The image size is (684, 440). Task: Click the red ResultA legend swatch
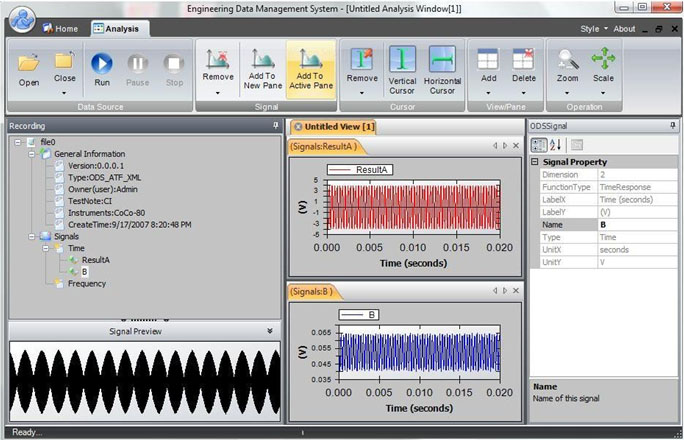point(340,170)
